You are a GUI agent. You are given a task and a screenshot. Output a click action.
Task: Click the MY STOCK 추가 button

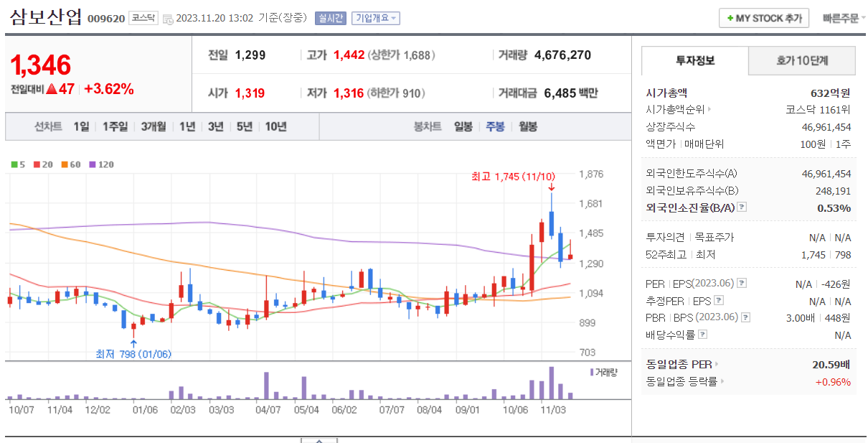pyautogui.click(x=764, y=18)
